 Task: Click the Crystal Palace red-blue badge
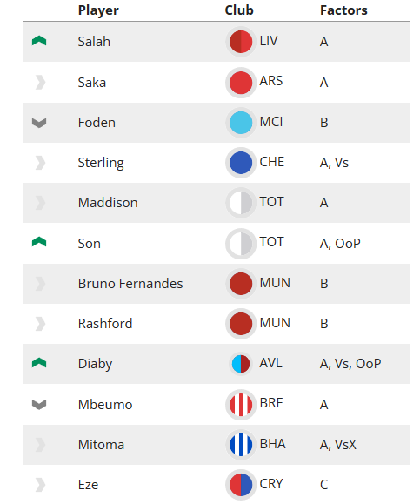coord(241,484)
